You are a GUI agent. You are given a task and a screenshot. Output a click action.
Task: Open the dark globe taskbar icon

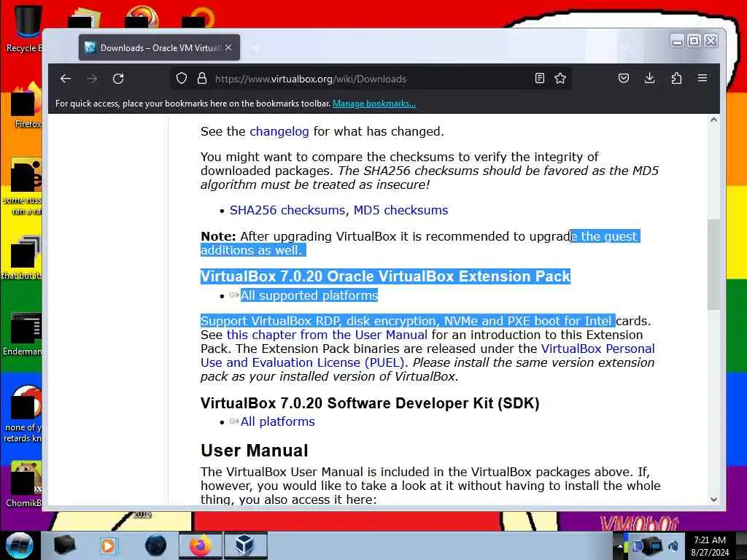click(x=156, y=545)
